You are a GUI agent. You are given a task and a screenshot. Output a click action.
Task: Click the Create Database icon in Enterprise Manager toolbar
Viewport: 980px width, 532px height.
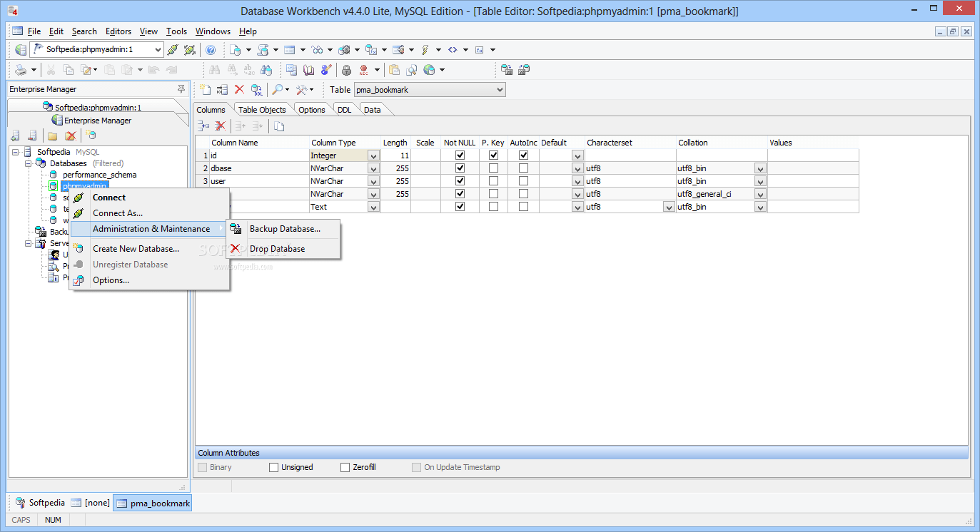91,136
